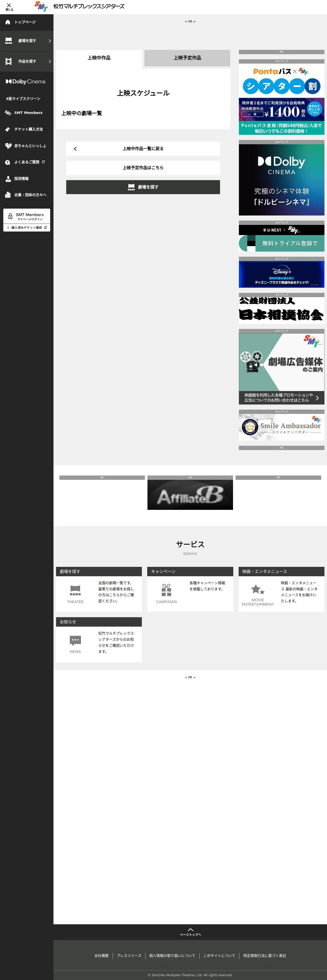Expand 劇場を探す chevron in sidebar
327x980 pixels.
pyautogui.click(x=49, y=41)
